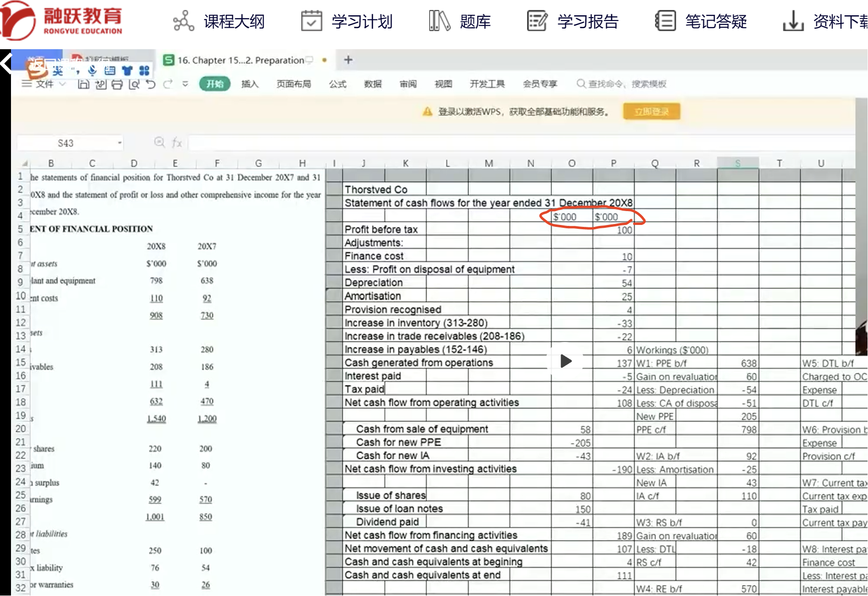Open the 学习报告 study report

coord(588,21)
